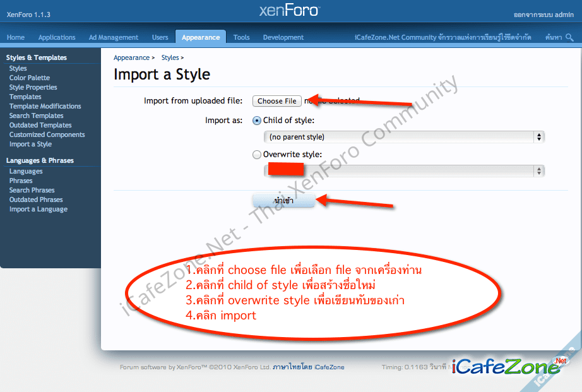
Task: Click the Choose File button
Action: [276, 101]
